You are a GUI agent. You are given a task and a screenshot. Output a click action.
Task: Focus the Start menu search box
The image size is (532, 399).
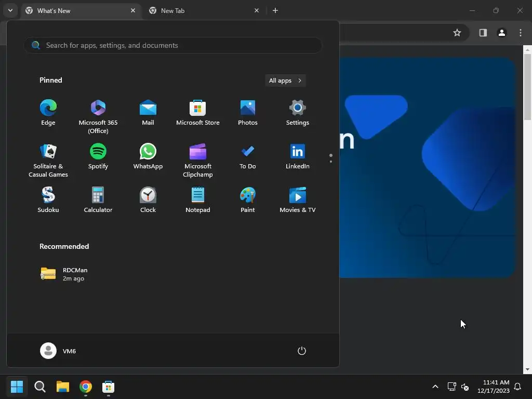click(x=172, y=45)
